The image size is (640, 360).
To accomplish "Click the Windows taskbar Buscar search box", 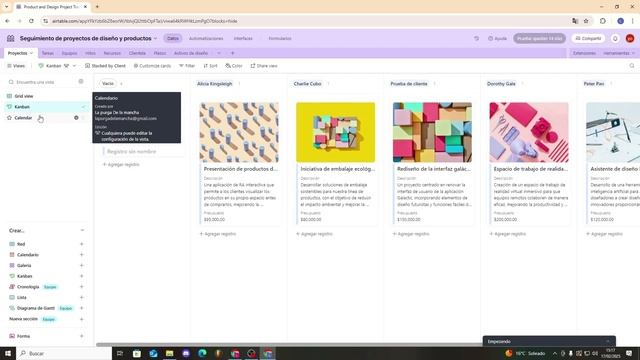I will pyautogui.click(x=64, y=353).
